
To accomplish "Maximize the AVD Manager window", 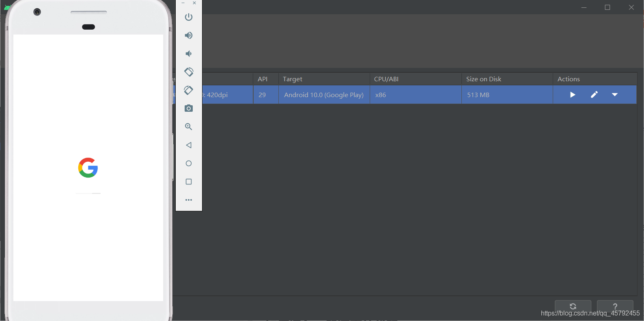I will 607,7.
